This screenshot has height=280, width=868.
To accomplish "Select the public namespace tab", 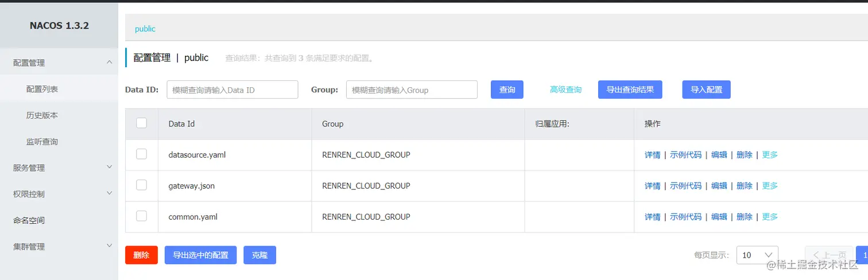I will pyautogui.click(x=145, y=29).
